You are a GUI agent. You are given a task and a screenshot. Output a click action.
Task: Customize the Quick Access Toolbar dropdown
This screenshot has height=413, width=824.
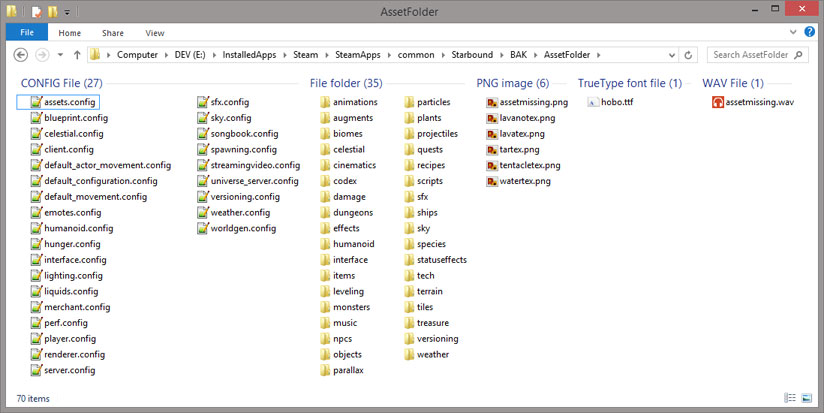pos(67,12)
